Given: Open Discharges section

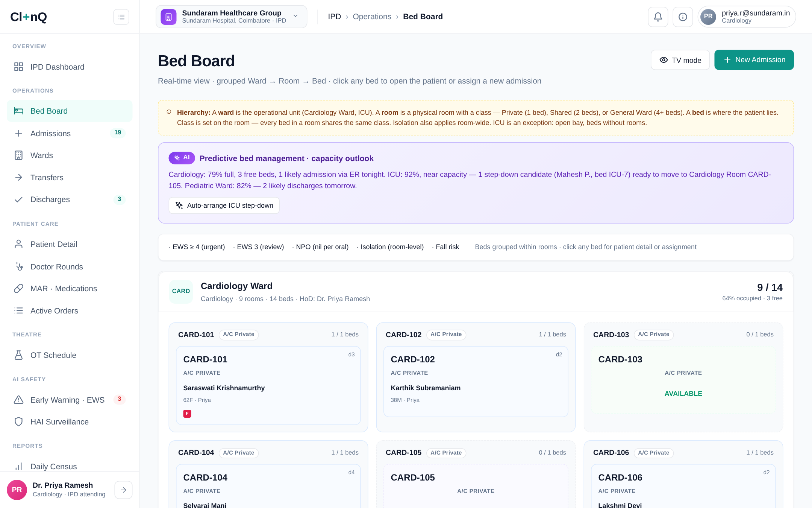Looking at the screenshot, I should click(x=70, y=199).
